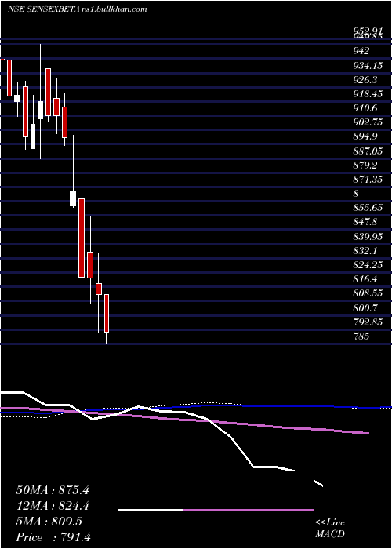The width and height of the screenshot is (392, 549).
Task: Click the large red candle spanning 860 to 820
Action: pos(82,238)
